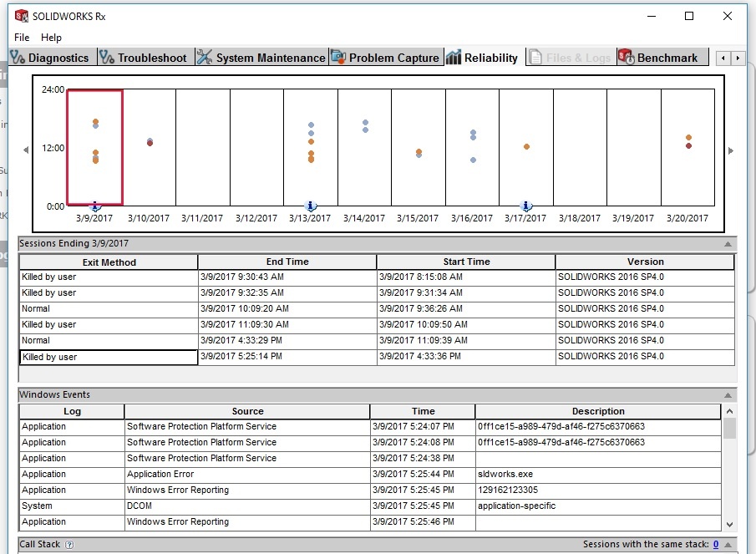Click the System Maintenance tools icon
The height and width of the screenshot is (554, 756).
[205, 57]
